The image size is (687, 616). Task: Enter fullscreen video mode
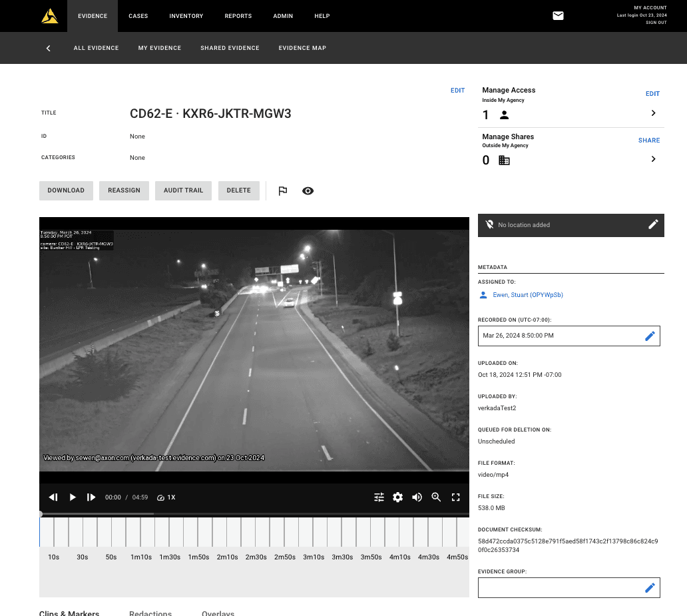(455, 497)
